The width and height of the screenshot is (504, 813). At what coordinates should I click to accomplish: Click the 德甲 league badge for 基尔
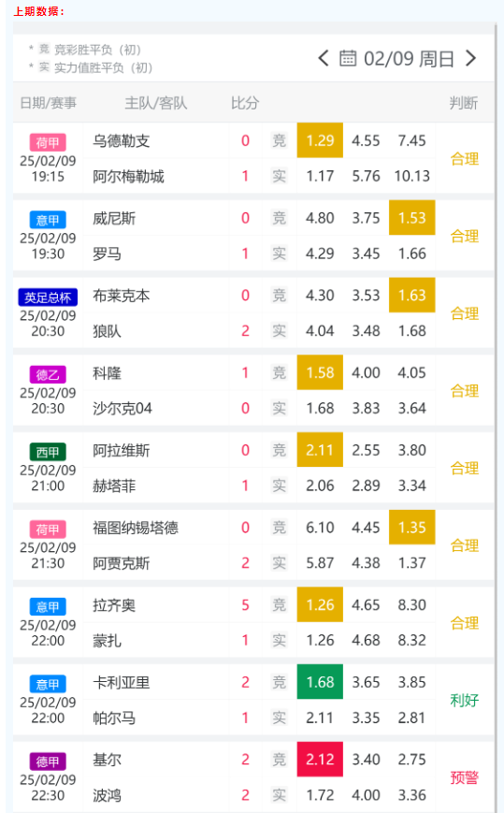[x=48, y=762]
